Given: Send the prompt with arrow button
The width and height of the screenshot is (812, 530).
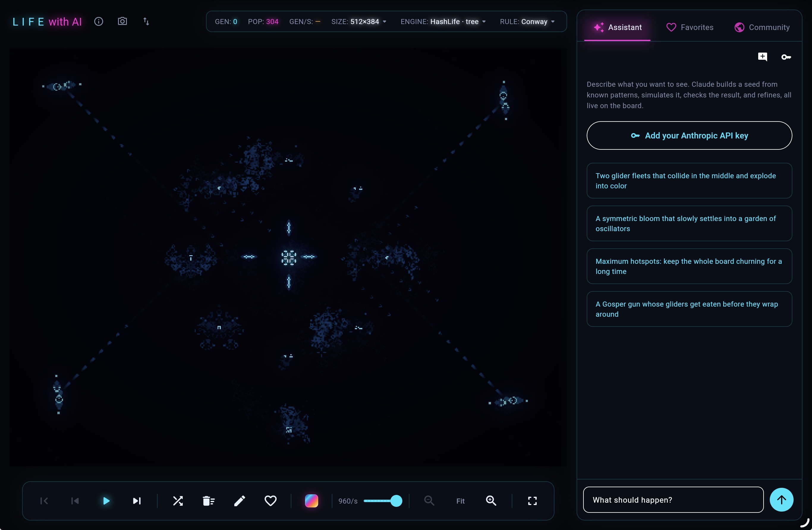Looking at the screenshot, I should pos(781,500).
